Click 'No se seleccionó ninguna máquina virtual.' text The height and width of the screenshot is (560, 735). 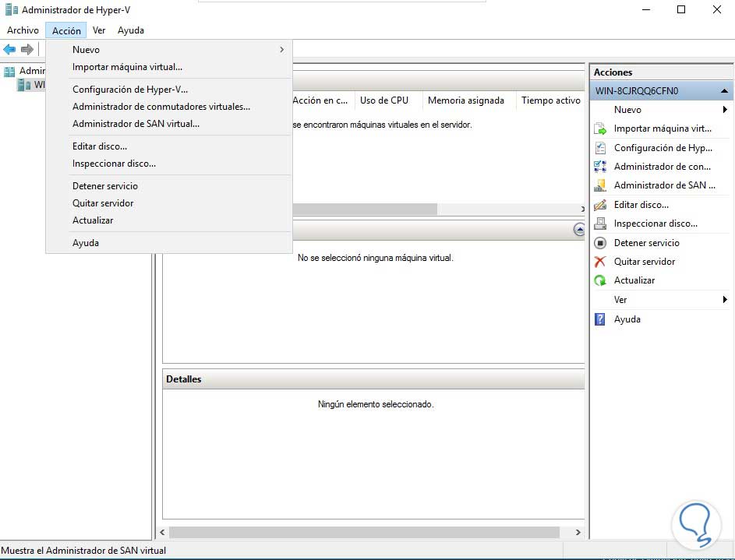point(376,258)
